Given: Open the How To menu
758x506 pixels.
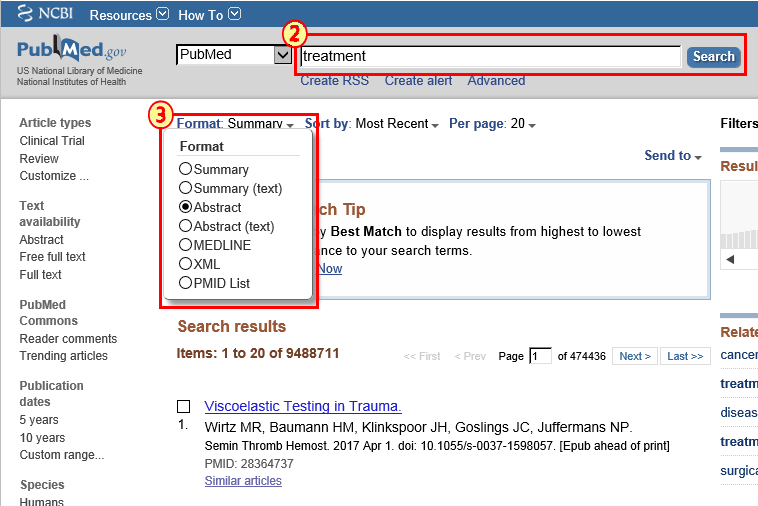Looking at the screenshot, I should pyautogui.click(x=209, y=15).
